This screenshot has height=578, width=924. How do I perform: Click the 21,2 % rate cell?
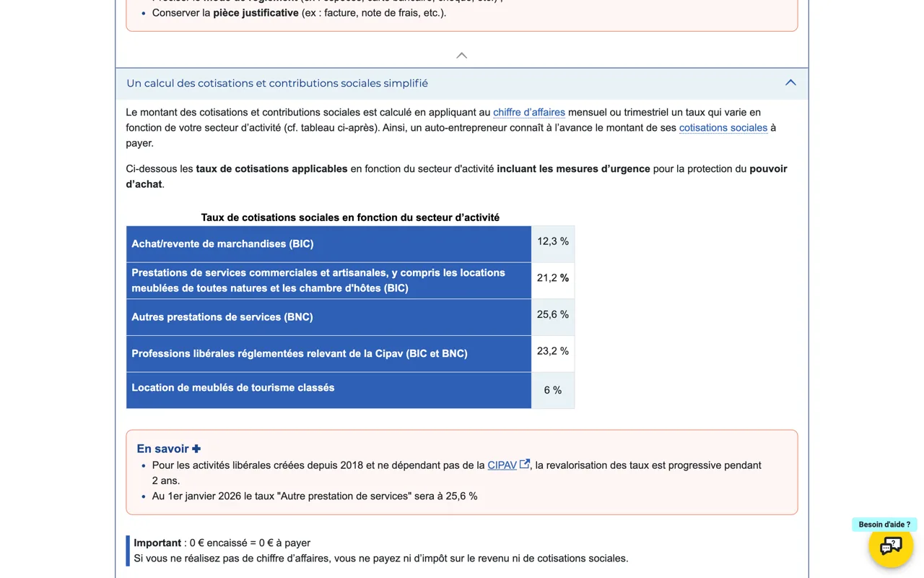(553, 280)
